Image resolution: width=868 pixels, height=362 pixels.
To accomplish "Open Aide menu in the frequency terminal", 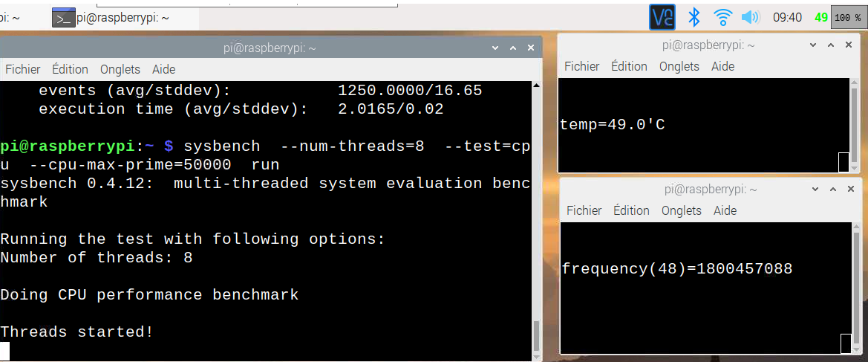I will tap(725, 210).
